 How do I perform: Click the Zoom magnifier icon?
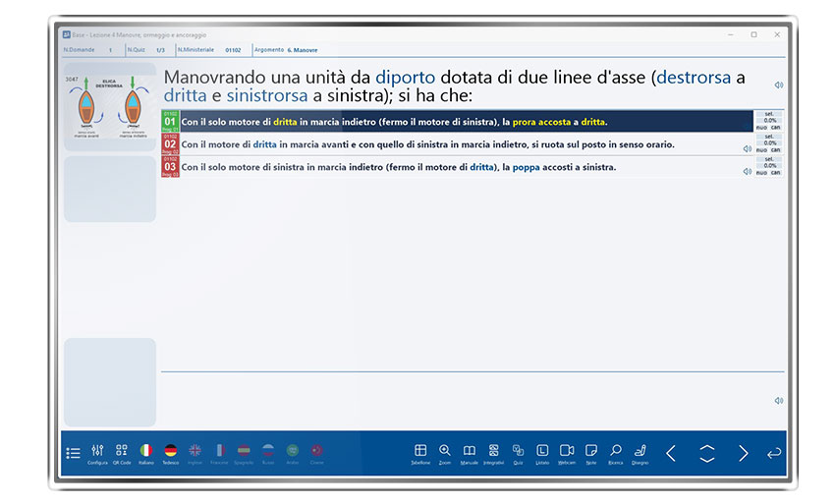tap(445, 451)
